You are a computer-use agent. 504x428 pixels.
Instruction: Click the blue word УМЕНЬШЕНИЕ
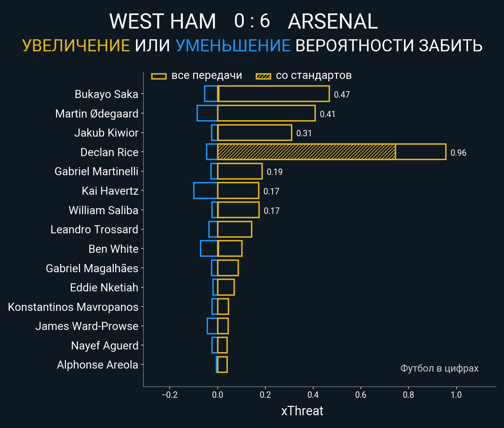[233, 45]
